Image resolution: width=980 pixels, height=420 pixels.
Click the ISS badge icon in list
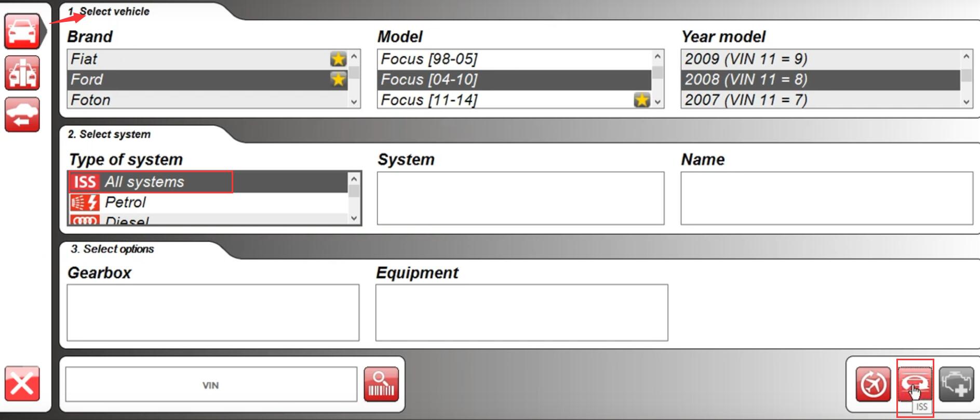[85, 182]
